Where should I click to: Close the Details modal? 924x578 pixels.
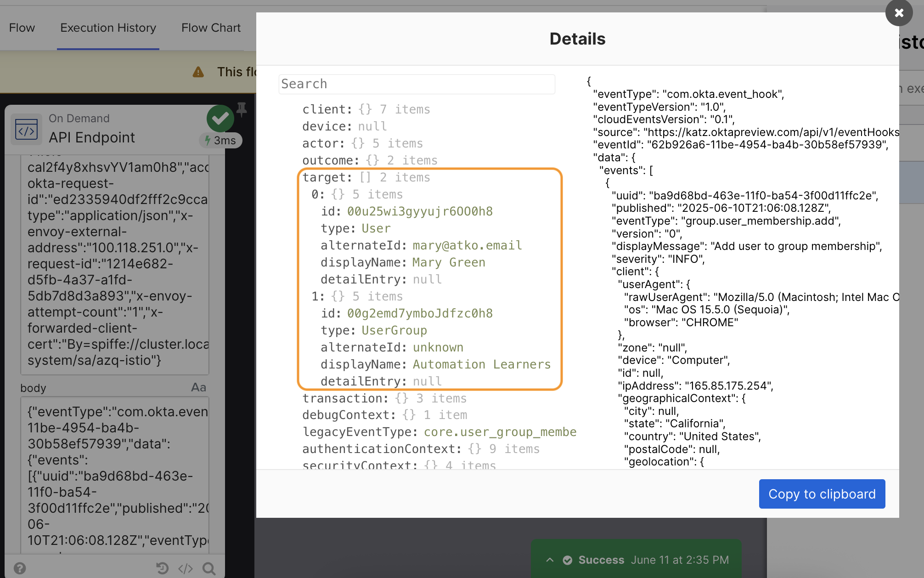coord(898,13)
